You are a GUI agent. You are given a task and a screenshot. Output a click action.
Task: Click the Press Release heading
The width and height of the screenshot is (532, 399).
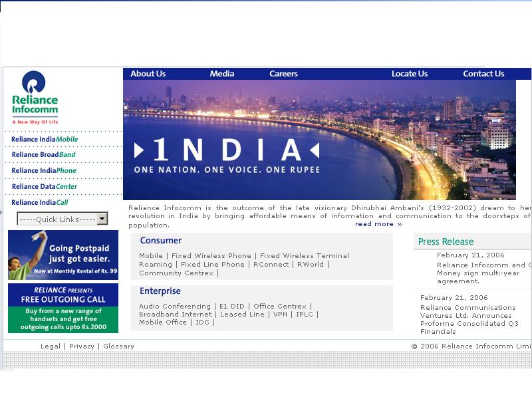pos(446,241)
